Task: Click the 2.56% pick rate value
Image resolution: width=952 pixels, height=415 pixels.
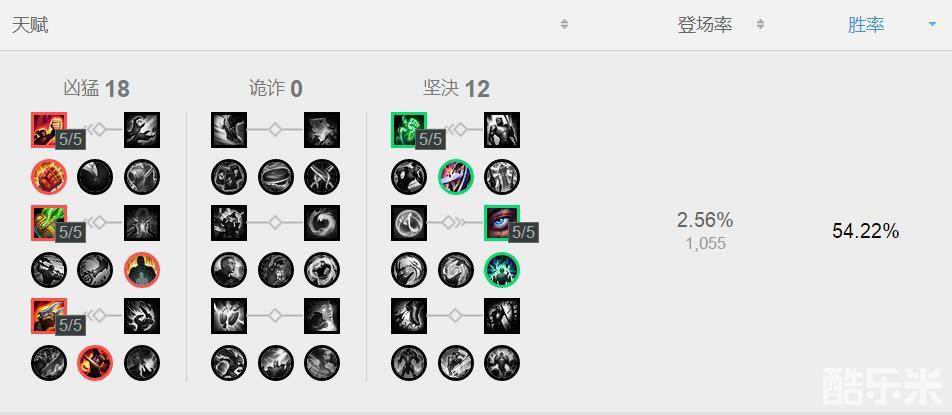Action: pos(705,220)
